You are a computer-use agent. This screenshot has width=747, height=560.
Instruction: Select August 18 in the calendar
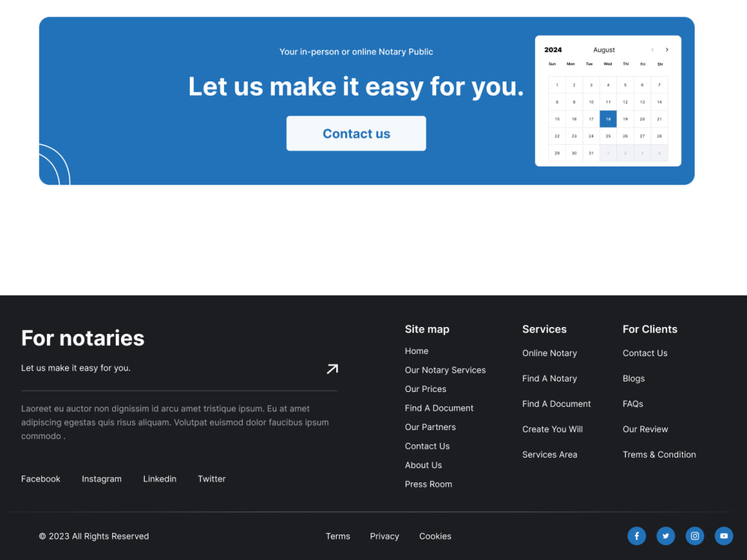click(x=608, y=119)
